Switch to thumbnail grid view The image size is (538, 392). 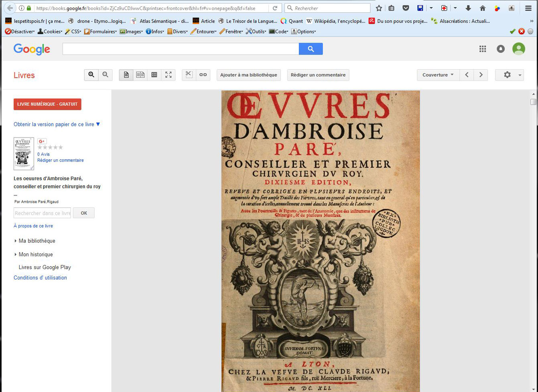pos(154,75)
